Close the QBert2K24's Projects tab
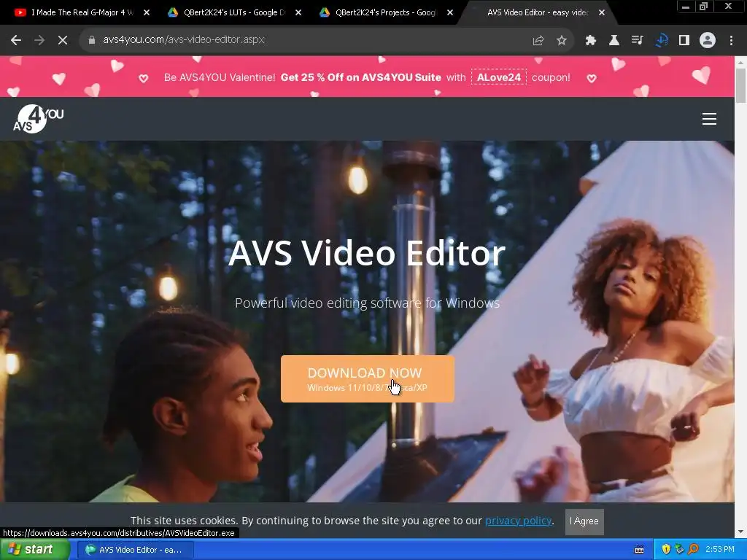 pos(450,12)
